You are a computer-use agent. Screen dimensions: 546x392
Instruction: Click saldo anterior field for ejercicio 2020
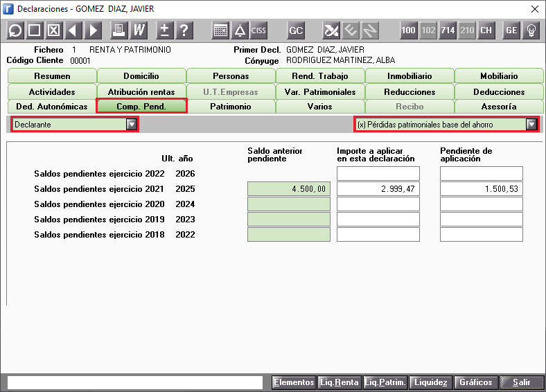(289, 204)
